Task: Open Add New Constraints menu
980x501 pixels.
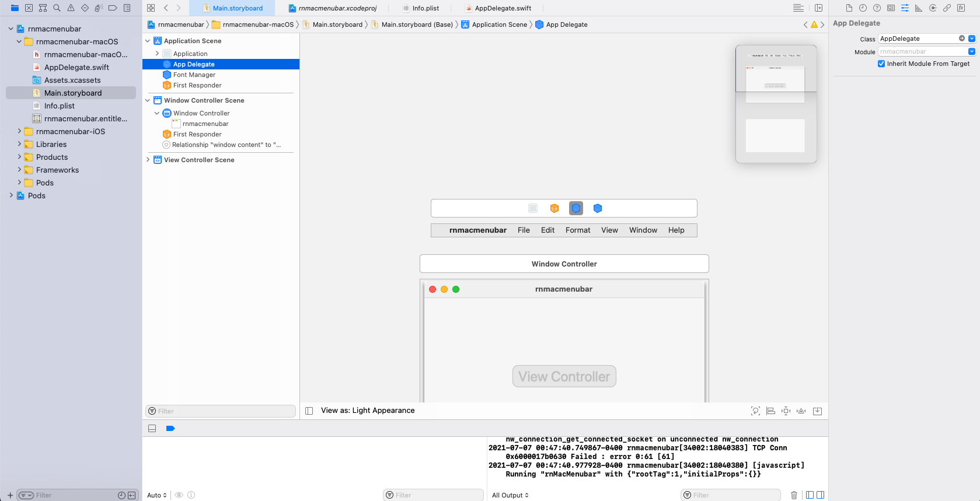Action: coord(786,411)
